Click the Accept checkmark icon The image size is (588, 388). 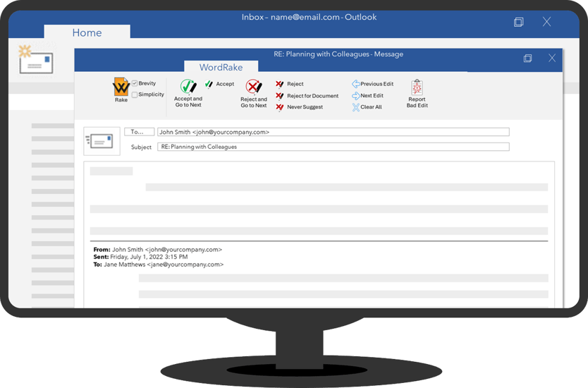209,84
